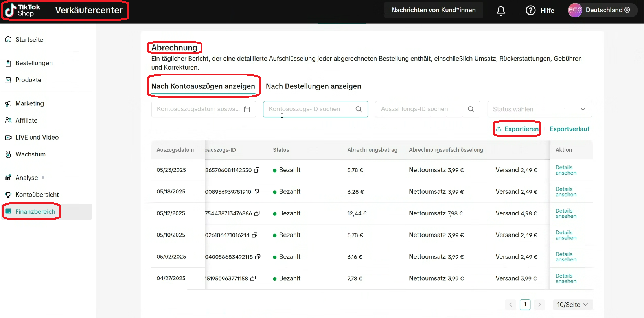This screenshot has width=644, height=318.
Task: Open the Status wählen dropdown
Action: pyautogui.click(x=539, y=109)
